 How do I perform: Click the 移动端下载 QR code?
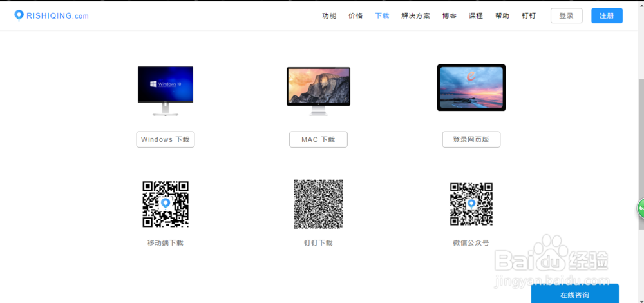click(x=166, y=204)
